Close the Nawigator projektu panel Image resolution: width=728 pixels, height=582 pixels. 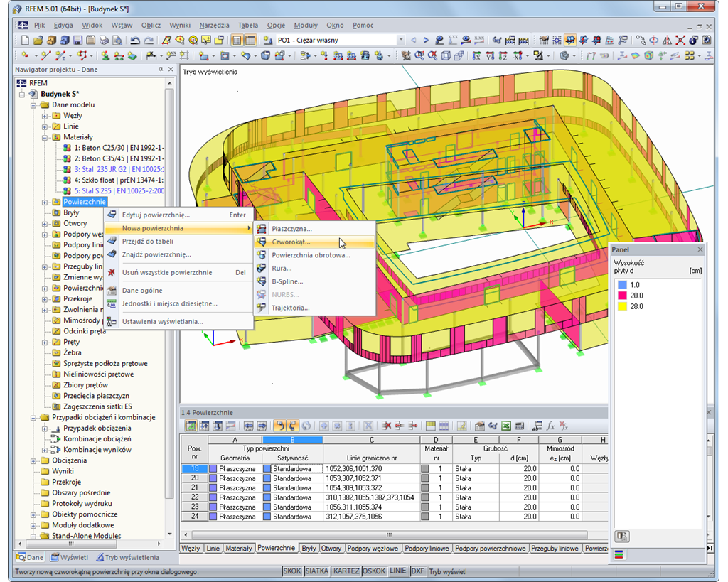[x=171, y=69]
